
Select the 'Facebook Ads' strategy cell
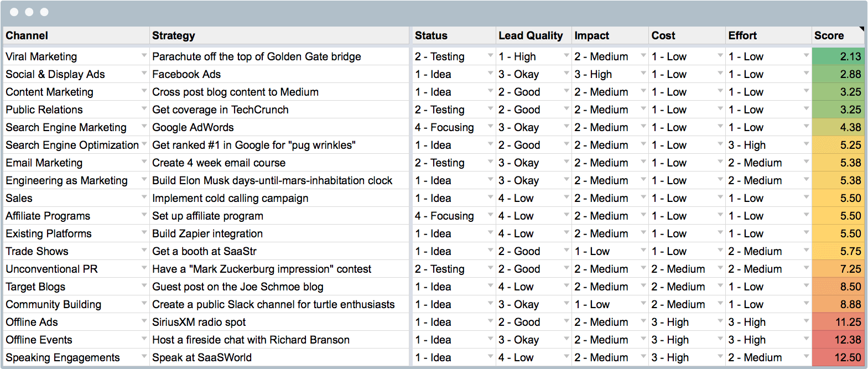279,74
